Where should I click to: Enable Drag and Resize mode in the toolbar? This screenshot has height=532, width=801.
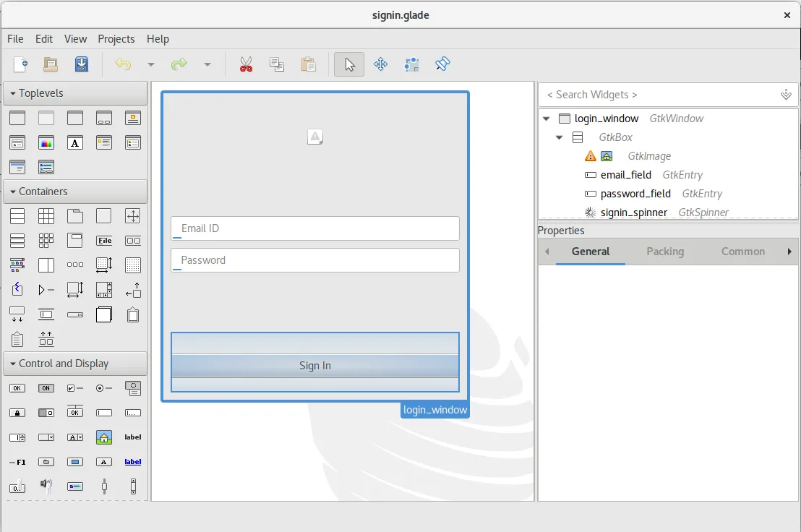pyautogui.click(x=381, y=64)
